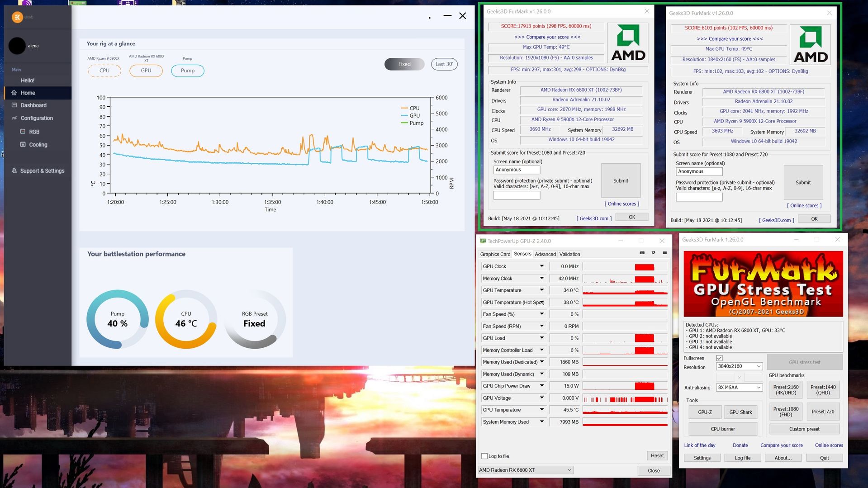The height and width of the screenshot is (488, 868).
Task: Click the Dashboard icon in the sidebar
Action: pyautogui.click(x=14, y=105)
